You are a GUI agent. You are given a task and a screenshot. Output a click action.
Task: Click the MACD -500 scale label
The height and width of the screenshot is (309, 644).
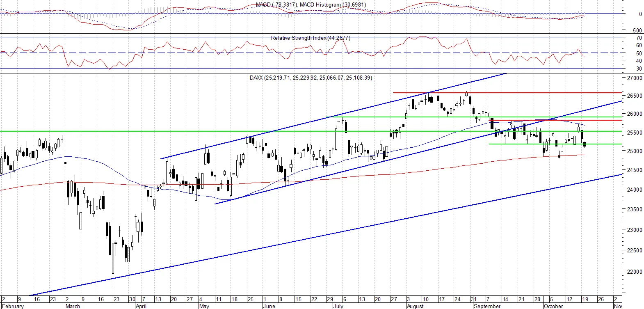coord(637,31)
